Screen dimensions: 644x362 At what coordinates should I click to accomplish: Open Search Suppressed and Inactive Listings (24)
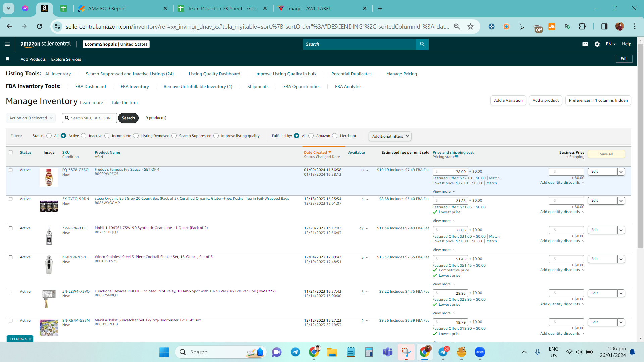[129, 74]
